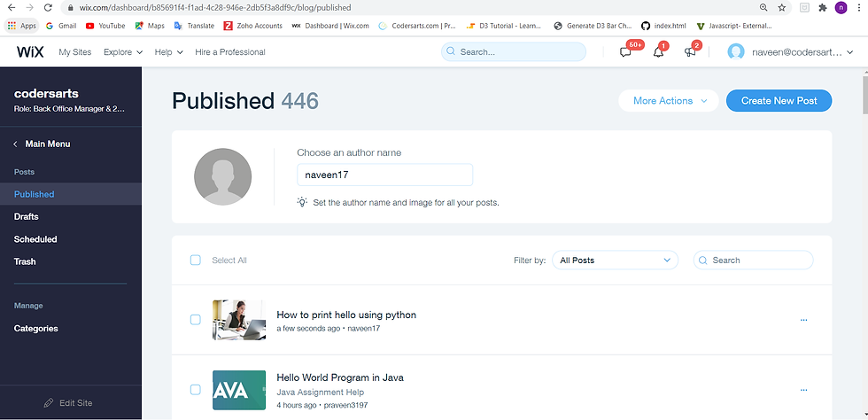
Task: Click the top Wix search field
Action: pos(513,52)
